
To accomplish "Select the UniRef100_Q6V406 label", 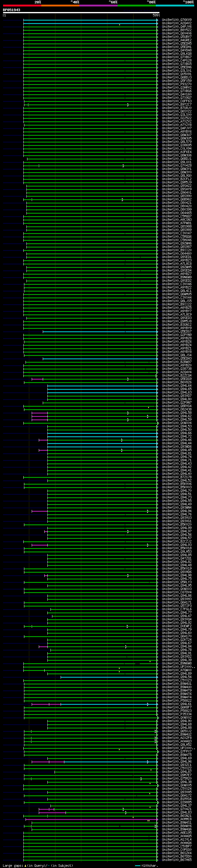I will click(x=176, y=33).
